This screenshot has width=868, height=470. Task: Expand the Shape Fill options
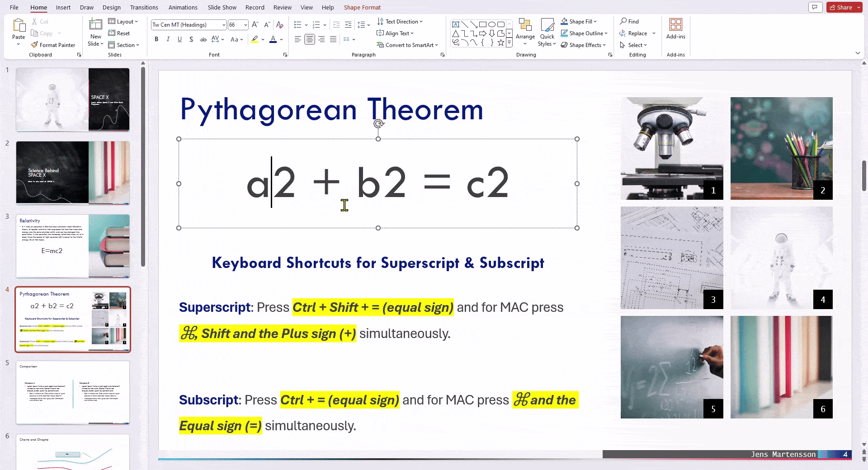point(595,21)
